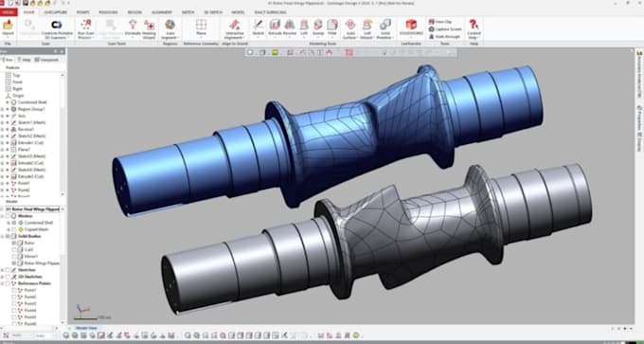
Task: Choose the Extrude modeling tool
Action: tap(275, 27)
